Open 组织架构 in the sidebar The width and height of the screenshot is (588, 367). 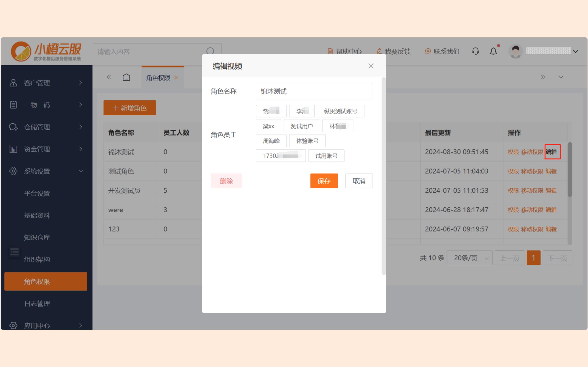pyautogui.click(x=37, y=259)
